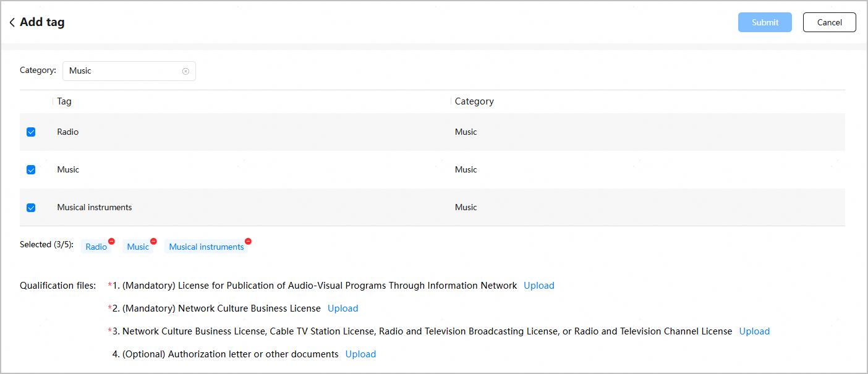This screenshot has width=868, height=374.
Task: Remove the Music selected tag
Action: [153, 241]
